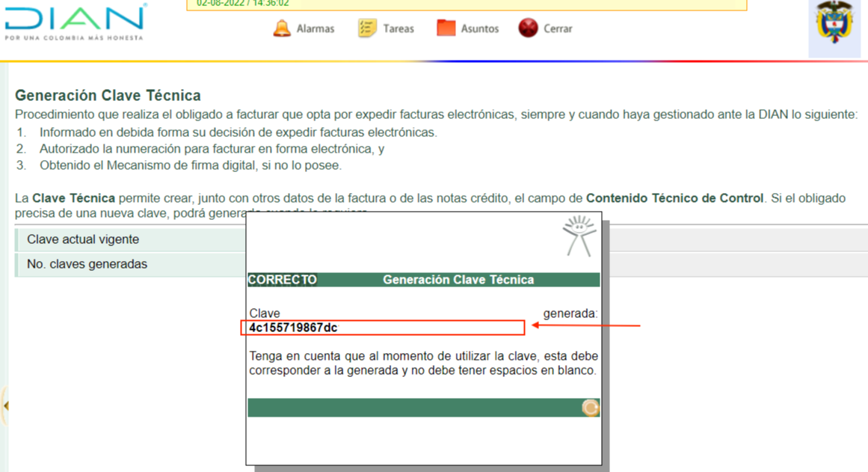Click the 'Autorizado la numeración' list item

(x=212, y=149)
